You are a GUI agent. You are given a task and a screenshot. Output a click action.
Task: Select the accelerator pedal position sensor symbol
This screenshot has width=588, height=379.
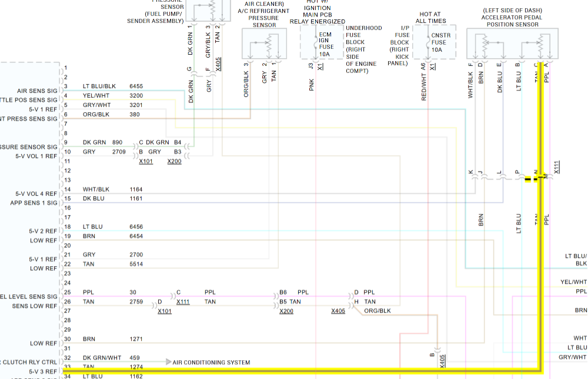pyautogui.click(x=512, y=43)
